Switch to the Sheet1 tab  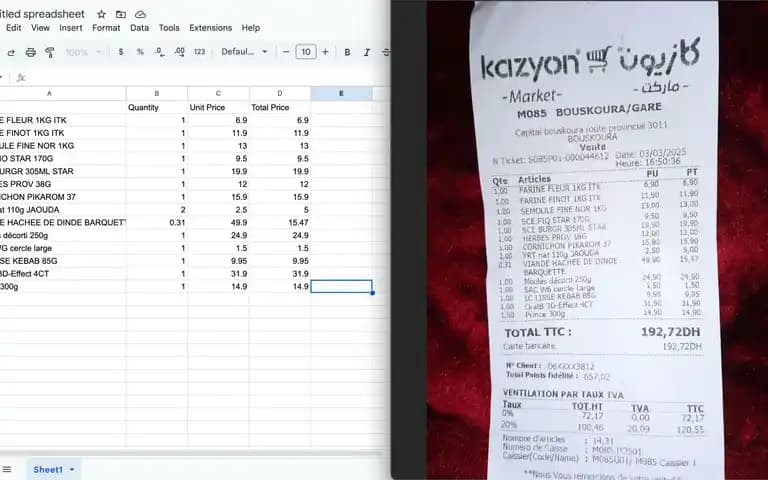48,470
